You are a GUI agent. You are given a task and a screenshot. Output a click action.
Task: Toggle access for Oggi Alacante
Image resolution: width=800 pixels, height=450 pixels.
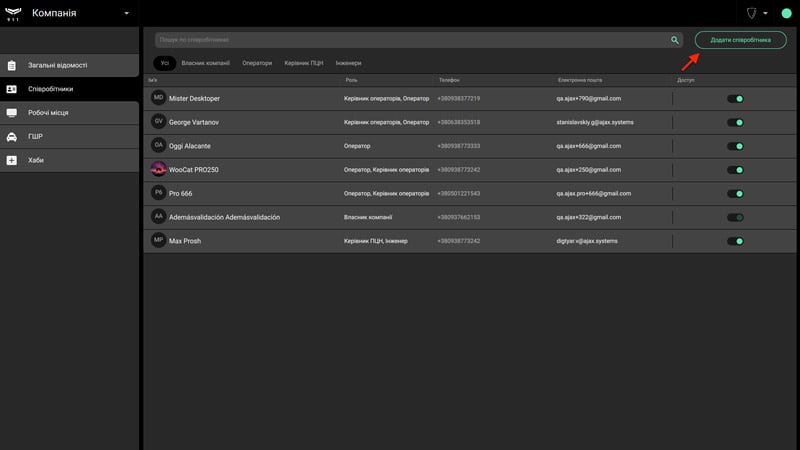[735, 146]
